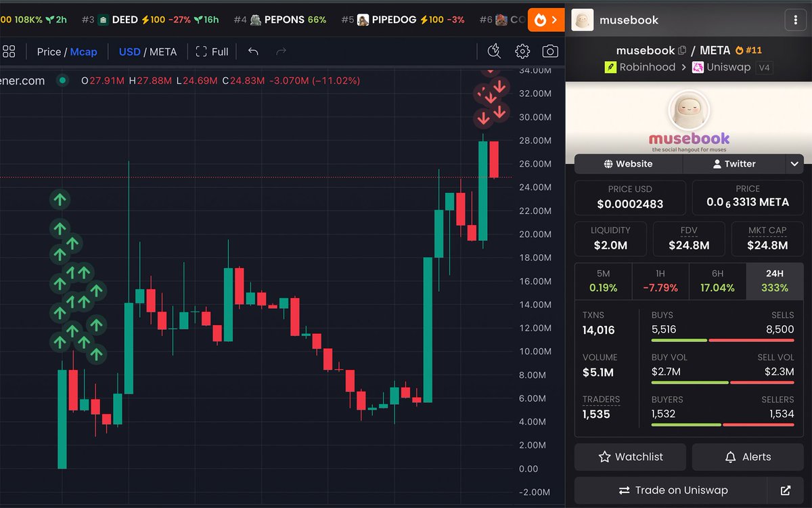Screen dimensions: 812x508
Task: Click the SELLS 8,500 value
Action: [781, 330]
